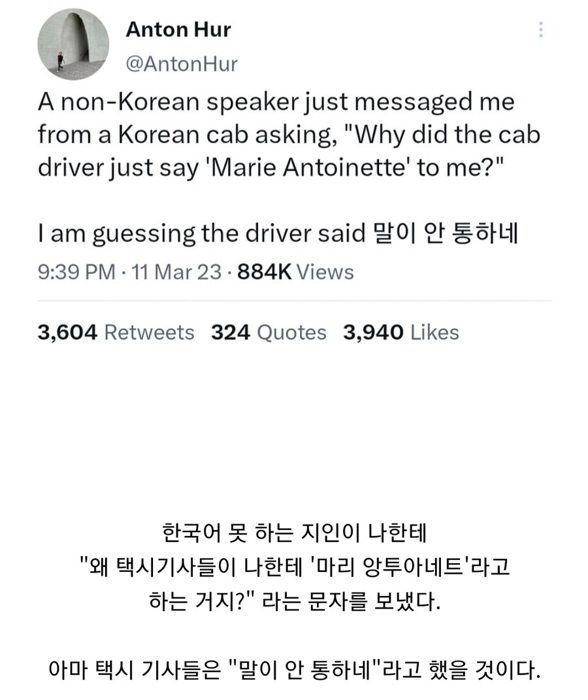The height and width of the screenshot is (700, 588).
Task: Click the final caption line "아마 택시 기사들은"
Action: click(293, 670)
